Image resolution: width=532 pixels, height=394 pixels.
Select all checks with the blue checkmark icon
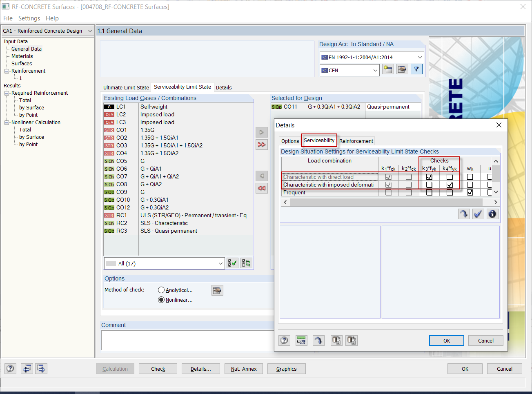(478, 214)
